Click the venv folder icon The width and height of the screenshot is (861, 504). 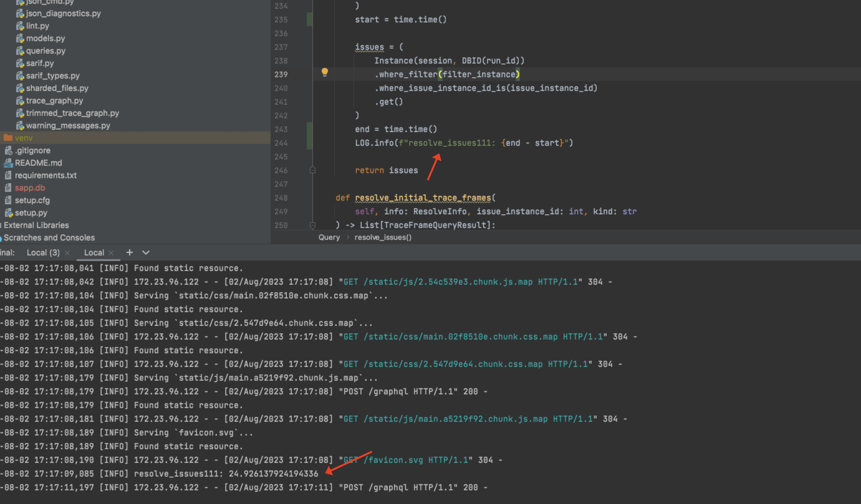click(8, 138)
